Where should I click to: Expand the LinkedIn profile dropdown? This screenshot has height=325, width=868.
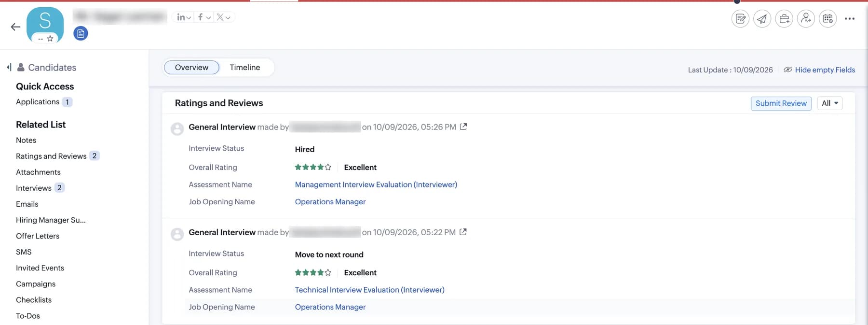click(x=184, y=17)
